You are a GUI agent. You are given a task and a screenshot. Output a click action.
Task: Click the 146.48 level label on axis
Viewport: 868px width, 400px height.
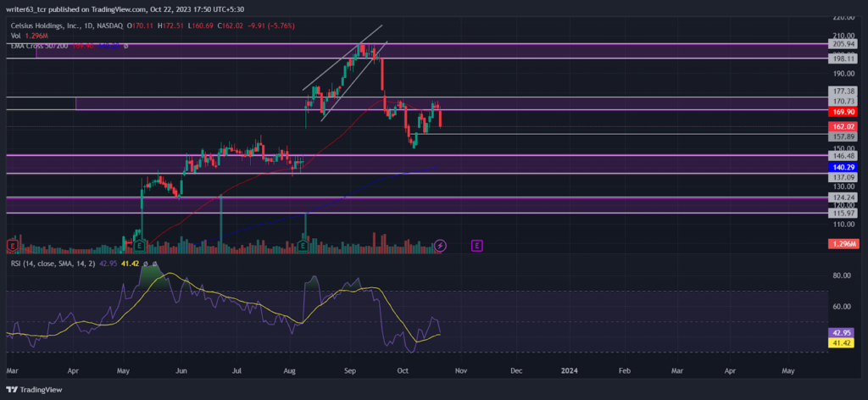843,156
